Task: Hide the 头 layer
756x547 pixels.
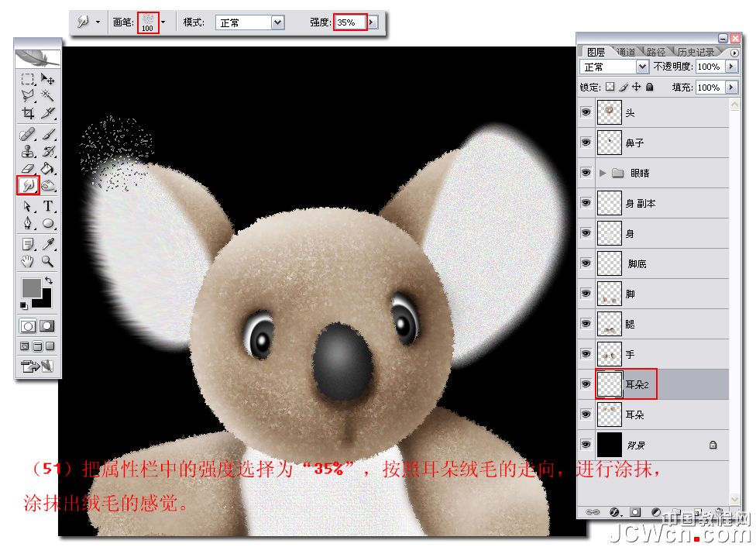Action: click(586, 112)
